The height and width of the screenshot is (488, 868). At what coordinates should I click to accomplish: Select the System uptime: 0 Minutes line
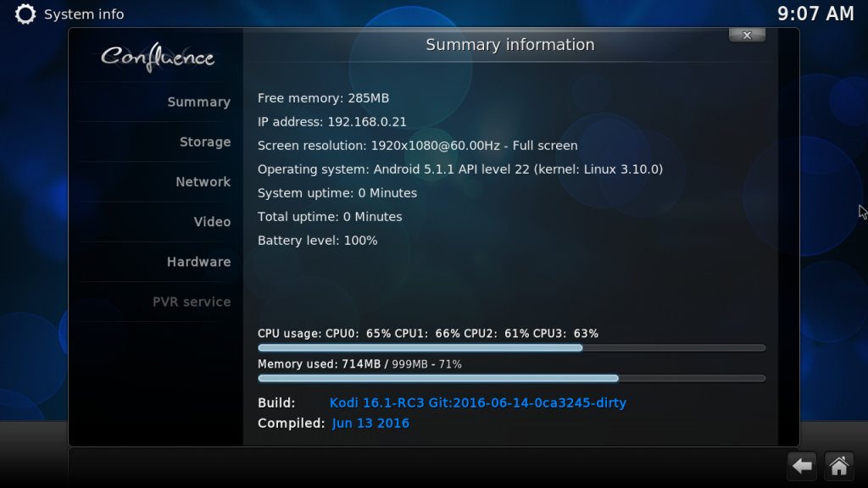coord(337,193)
